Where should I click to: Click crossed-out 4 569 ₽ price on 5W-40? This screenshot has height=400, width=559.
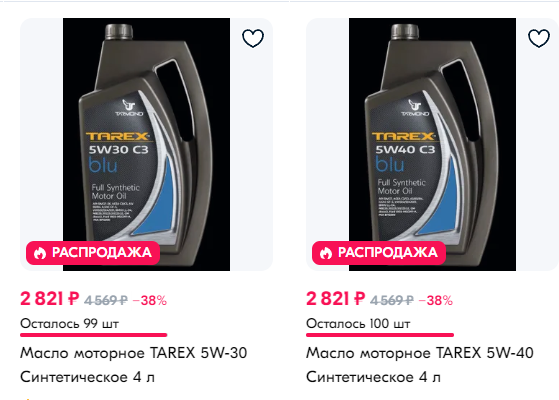[x=392, y=301]
